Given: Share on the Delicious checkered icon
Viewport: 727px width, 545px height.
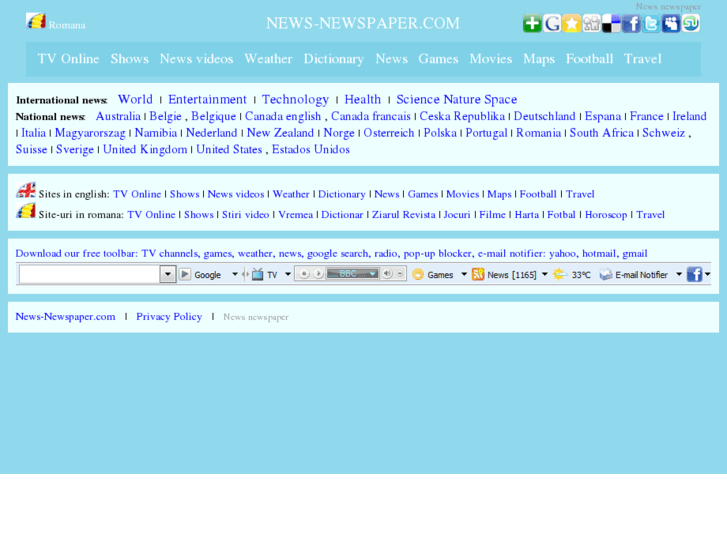Looking at the screenshot, I should click(x=611, y=23).
